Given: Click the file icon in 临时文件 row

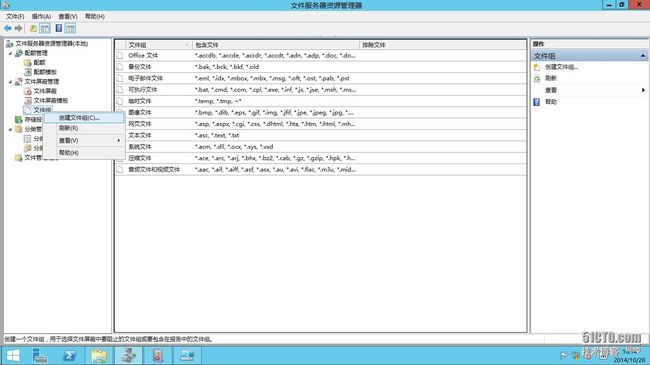Looking at the screenshot, I should point(120,101).
